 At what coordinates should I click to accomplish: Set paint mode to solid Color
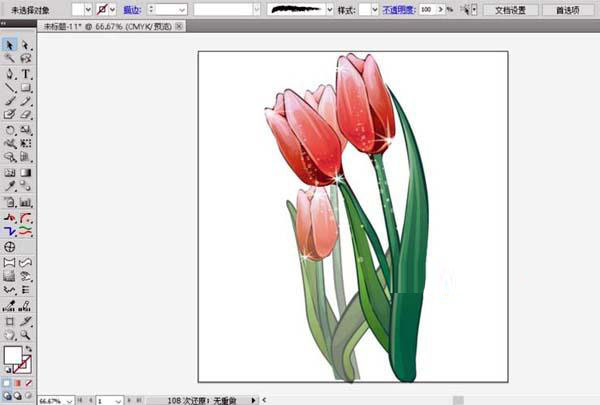[7, 383]
